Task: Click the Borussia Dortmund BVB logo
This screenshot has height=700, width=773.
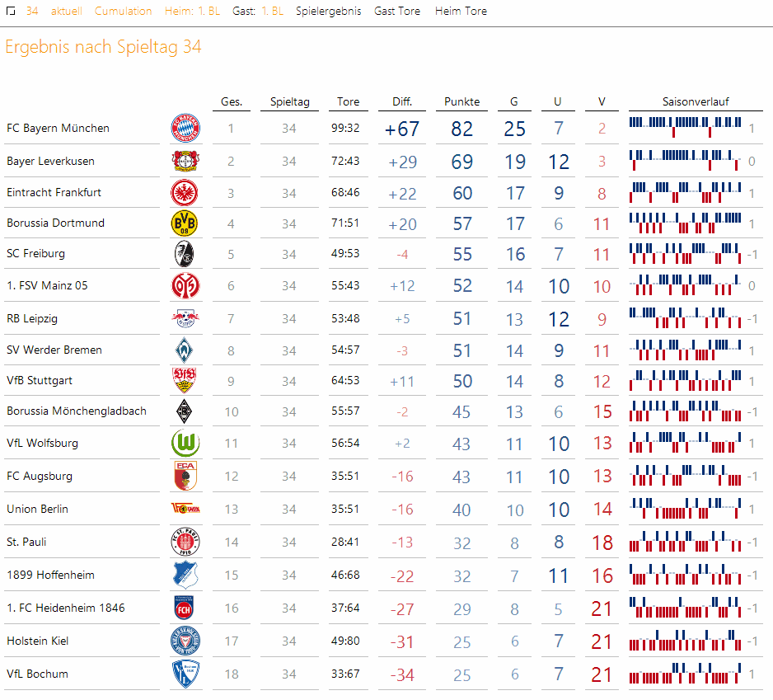Action: click(185, 223)
